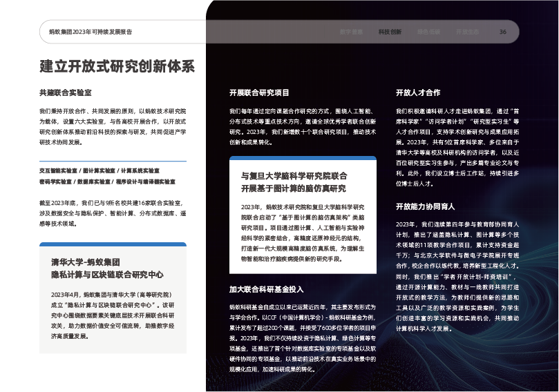The image size is (559, 392).
Task: Go to the 开放生态 header tab
Action: click(x=467, y=32)
